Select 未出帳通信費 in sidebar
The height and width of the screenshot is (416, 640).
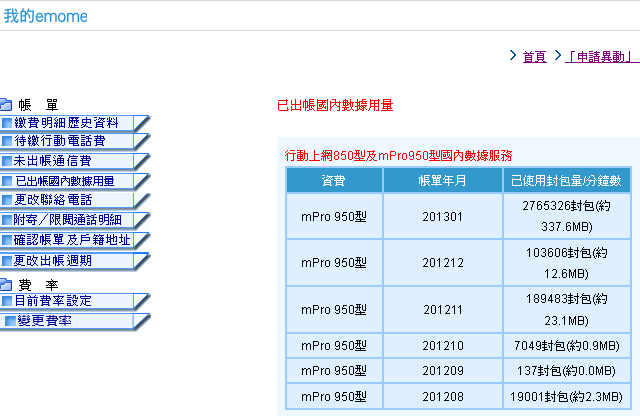[75, 161]
